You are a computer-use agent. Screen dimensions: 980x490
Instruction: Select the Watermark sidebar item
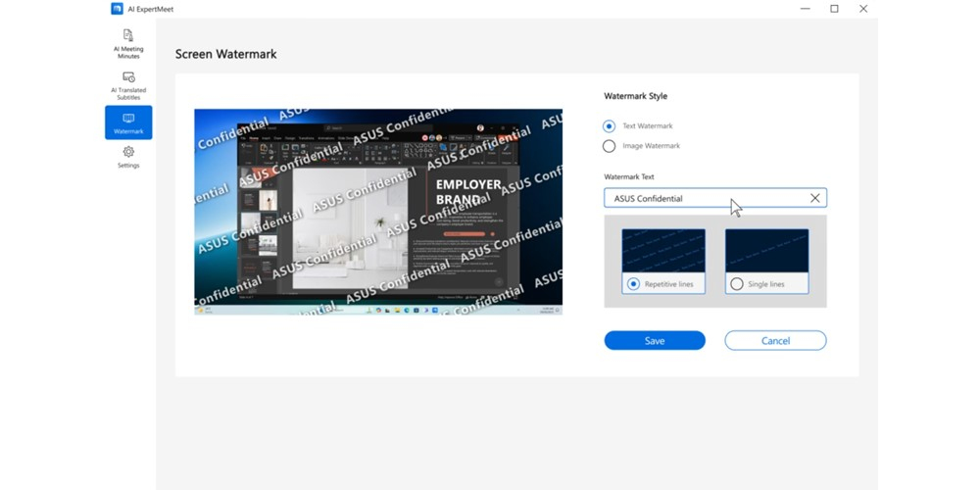click(128, 122)
